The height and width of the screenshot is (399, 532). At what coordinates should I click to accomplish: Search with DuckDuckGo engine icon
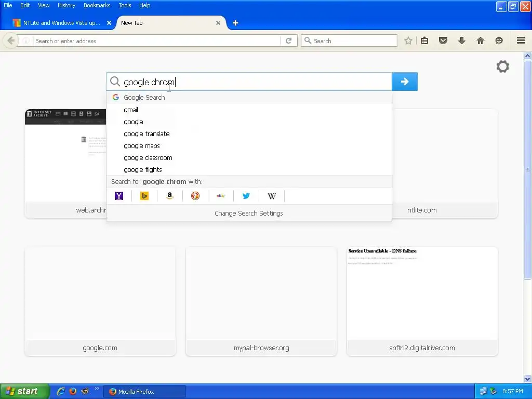click(x=195, y=196)
